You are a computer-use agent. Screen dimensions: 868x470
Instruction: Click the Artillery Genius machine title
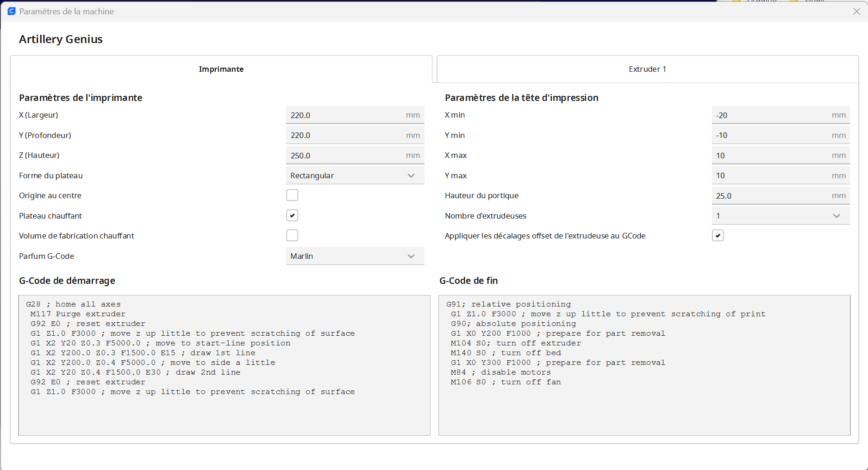pos(61,39)
